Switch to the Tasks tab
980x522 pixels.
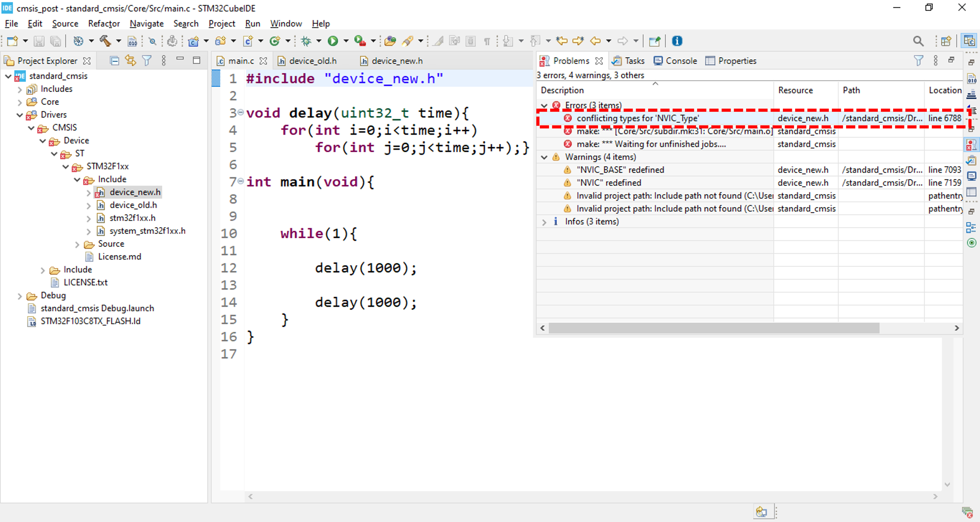click(629, 61)
